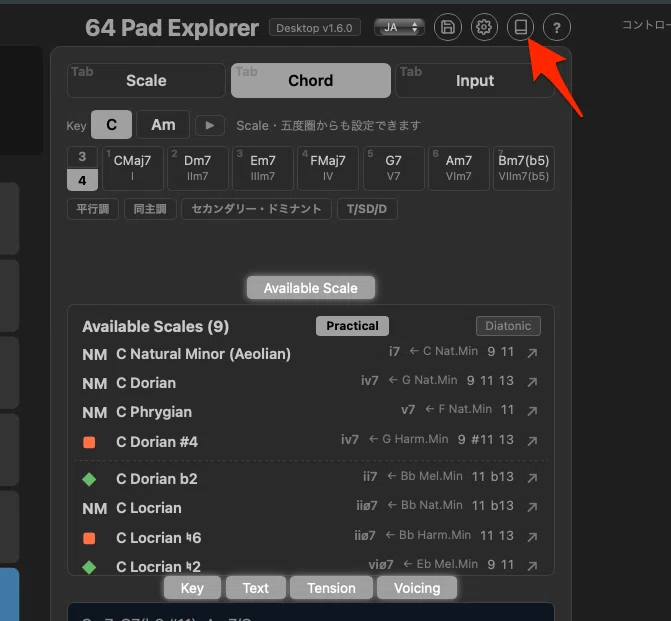671x621 pixels.
Task: Select 4-note chord mode
Action: [82, 180]
